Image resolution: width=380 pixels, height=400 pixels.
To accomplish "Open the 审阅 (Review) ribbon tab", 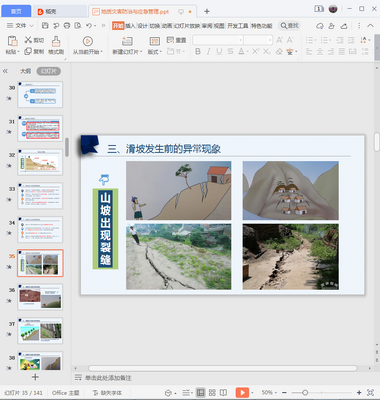I will [207, 26].
